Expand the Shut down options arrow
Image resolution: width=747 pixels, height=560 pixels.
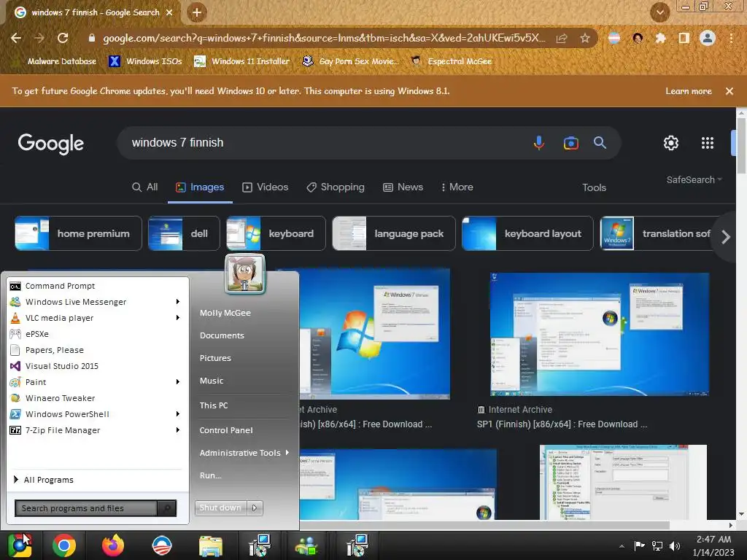[x=255, y=508]
